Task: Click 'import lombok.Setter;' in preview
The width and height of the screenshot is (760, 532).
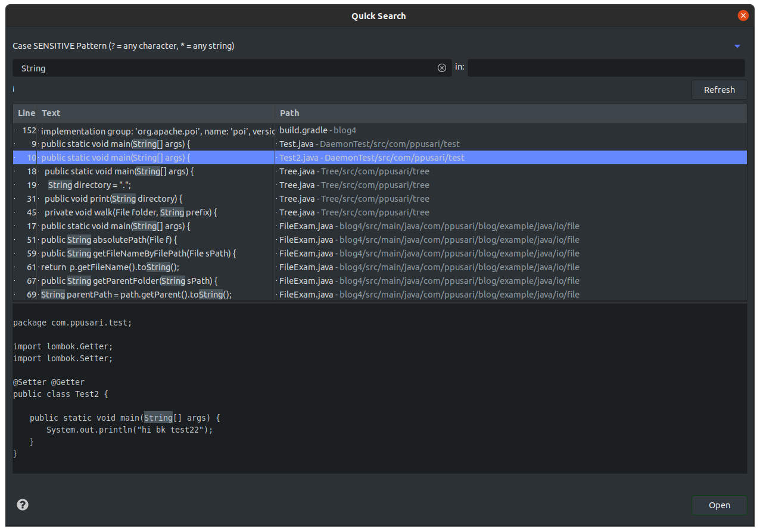Action: [63, 358]
